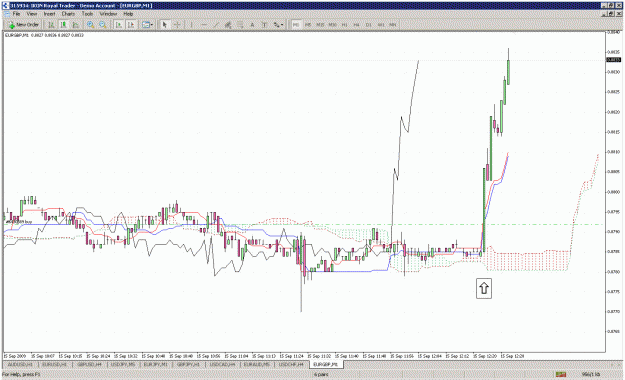Switch to the EURUSD,H1 chart tab
The height and width of the screenshot is (380, 625).
[x=54, y=365]
